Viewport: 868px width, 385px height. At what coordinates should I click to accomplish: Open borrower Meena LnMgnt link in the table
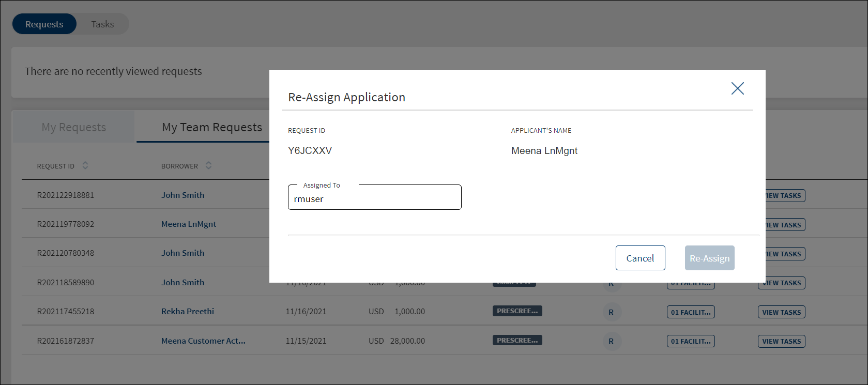click(x=189, y=224)
